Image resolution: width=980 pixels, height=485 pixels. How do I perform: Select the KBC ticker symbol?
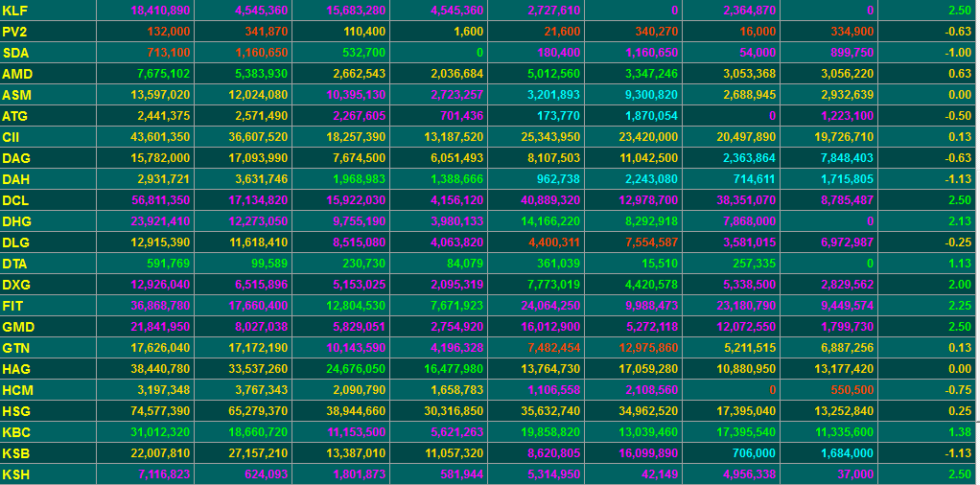[x=16, y=433]
